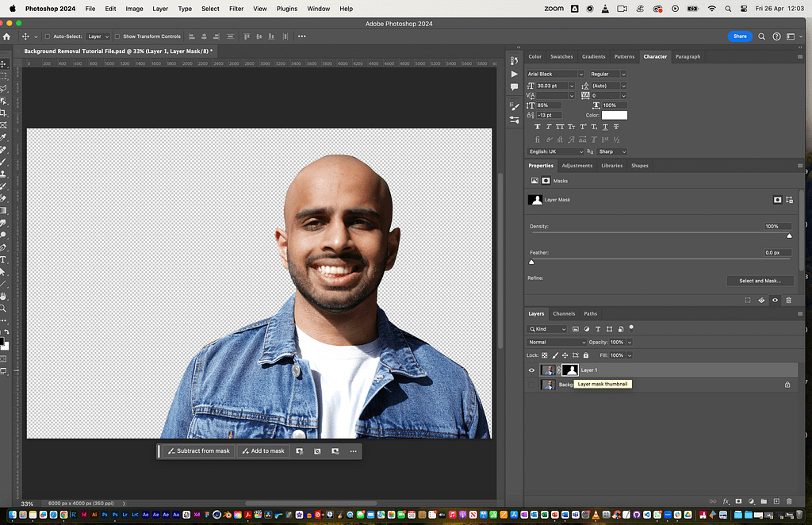The height and width of the screenshot is (525, 812).
Task: Click the white text Color swatch
Action: (x=615, y=116)
